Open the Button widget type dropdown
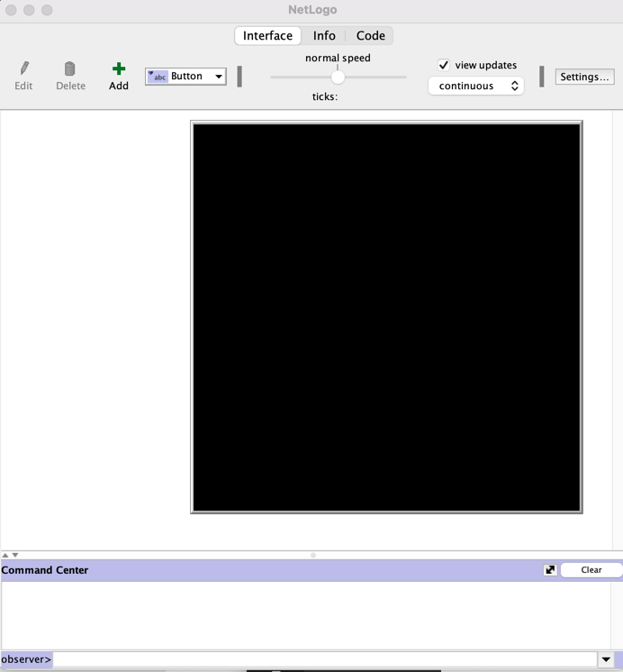 185,77
